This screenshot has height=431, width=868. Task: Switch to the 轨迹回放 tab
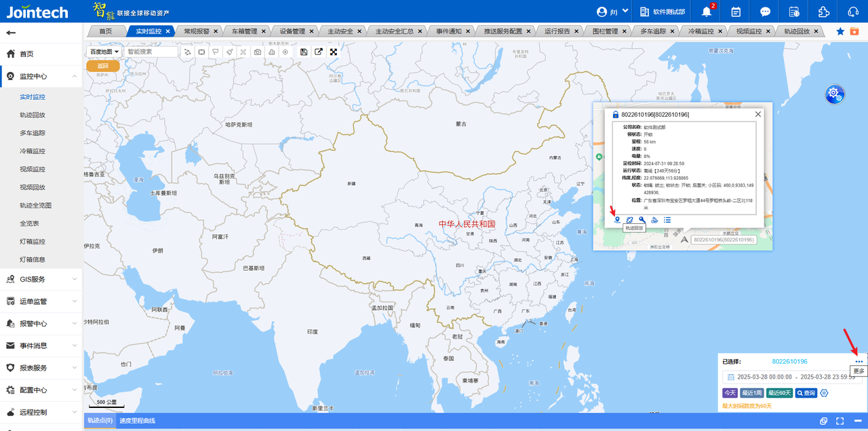point(797,31)
